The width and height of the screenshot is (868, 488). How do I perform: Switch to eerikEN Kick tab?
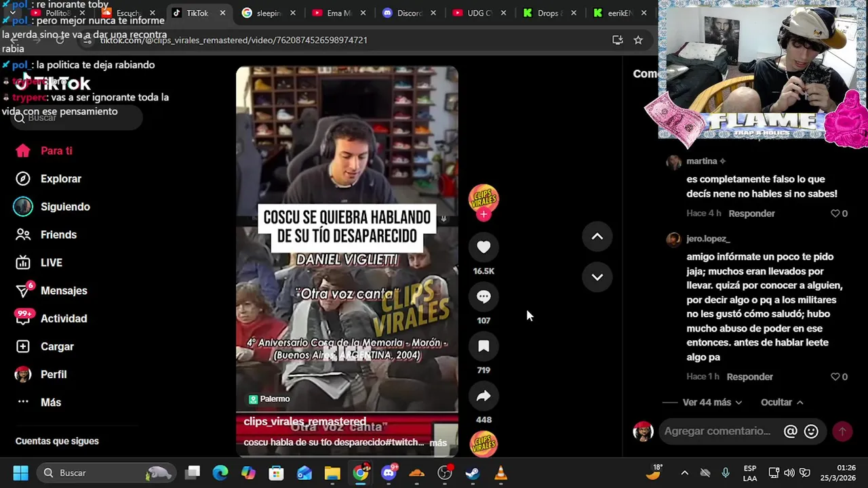[x=620, y=13]
